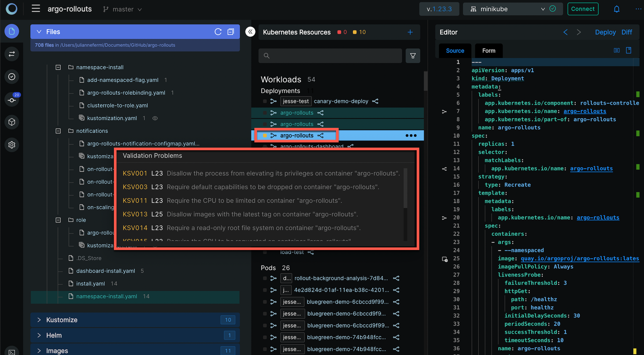This screenshot has height=355, width=644.
Task: Open the compare resources sidebar icon
Action: [x=12, y=54]
